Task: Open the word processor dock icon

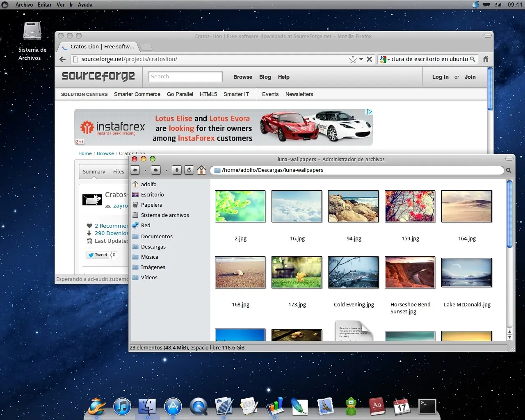Action: tap(224, 406)
